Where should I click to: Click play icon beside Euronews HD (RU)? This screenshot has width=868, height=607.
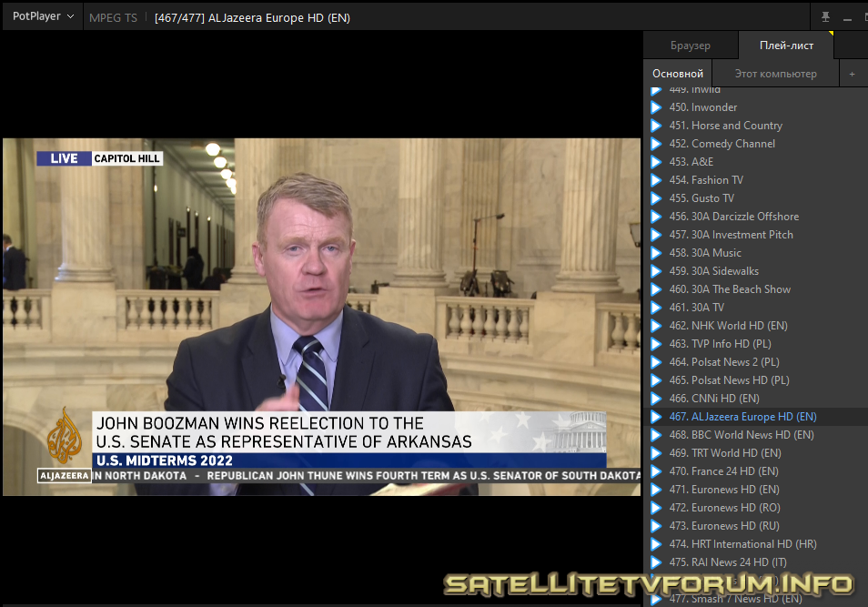tap(656, 526)
